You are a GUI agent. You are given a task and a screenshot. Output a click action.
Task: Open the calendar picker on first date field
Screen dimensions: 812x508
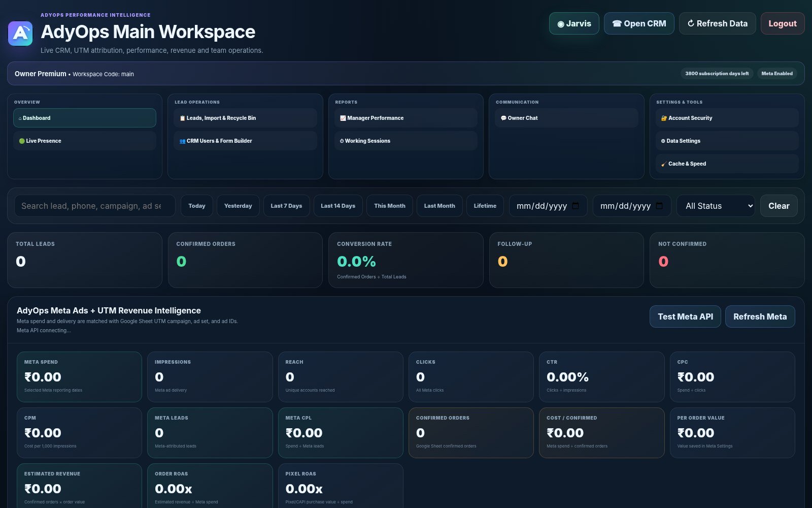[x=576, y=206]
